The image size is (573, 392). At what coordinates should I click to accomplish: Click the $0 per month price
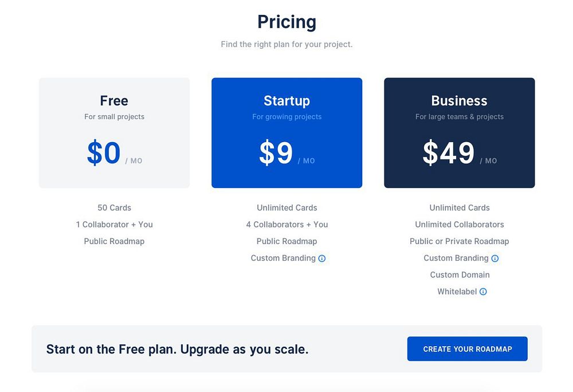[x=104, y=154]
